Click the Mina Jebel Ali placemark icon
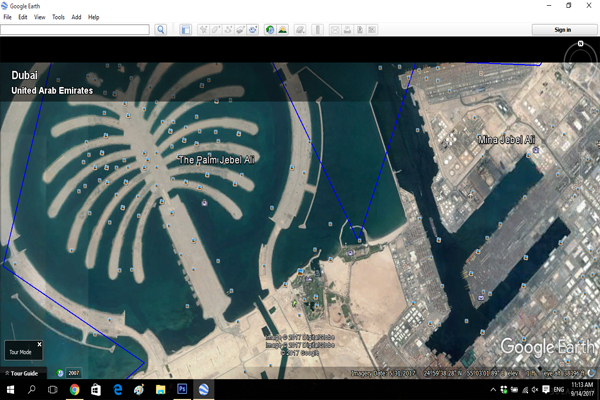This screenshot has width=600, height=400. click(536, 150)
